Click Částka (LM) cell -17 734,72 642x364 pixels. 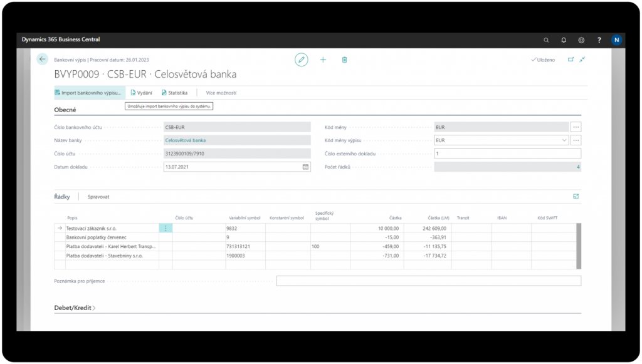[x=428, y=256]
